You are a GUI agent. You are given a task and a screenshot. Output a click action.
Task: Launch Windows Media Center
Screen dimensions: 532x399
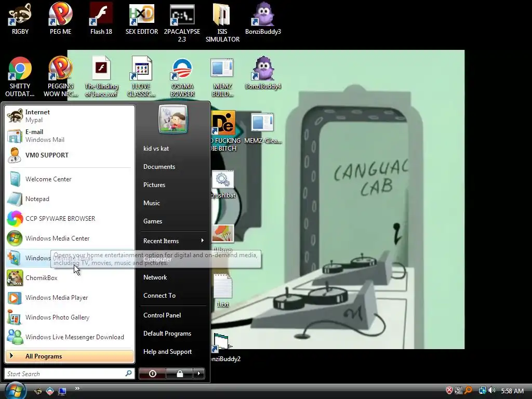pyautogui.click(x=70, y=238)
